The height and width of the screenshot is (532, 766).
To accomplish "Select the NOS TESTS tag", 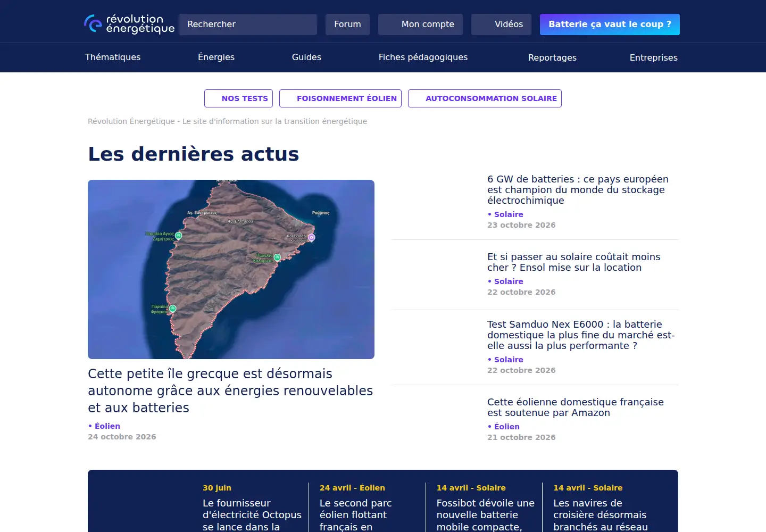I will 238,98.
